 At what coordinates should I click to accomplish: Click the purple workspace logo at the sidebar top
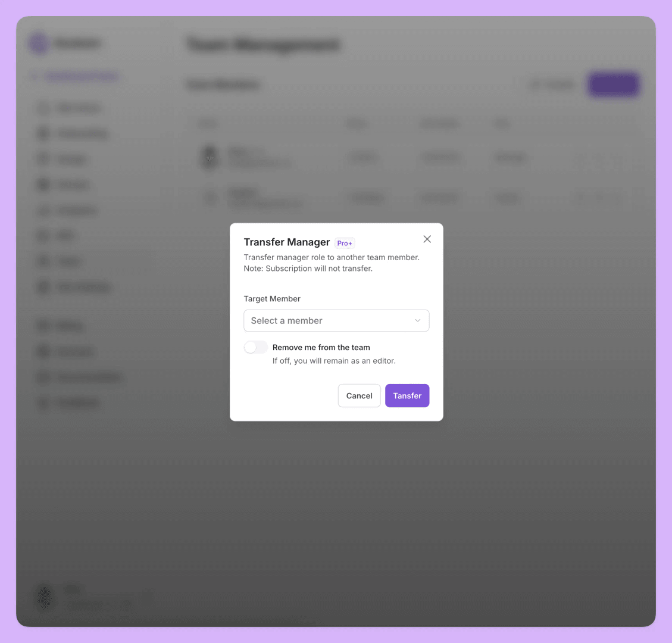[36, 42]
